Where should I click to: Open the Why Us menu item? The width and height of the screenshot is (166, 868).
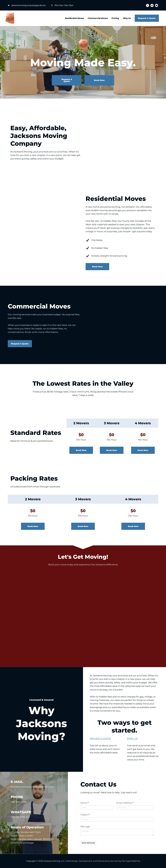[x=127, y=18]
